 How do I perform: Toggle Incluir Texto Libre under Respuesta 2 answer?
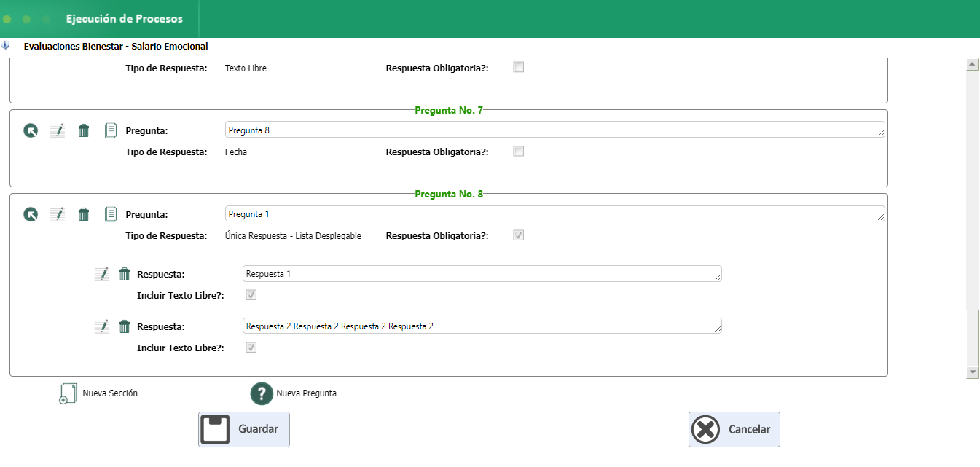tap(251, 348)
